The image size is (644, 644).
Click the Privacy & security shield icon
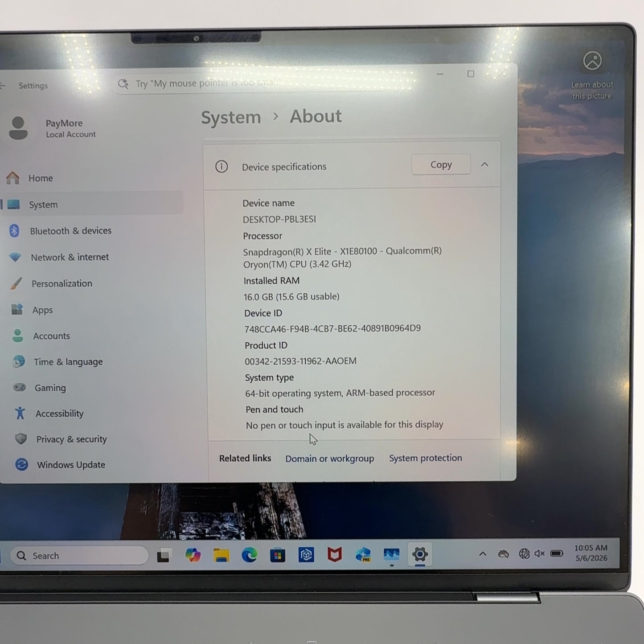pos(21,439)
